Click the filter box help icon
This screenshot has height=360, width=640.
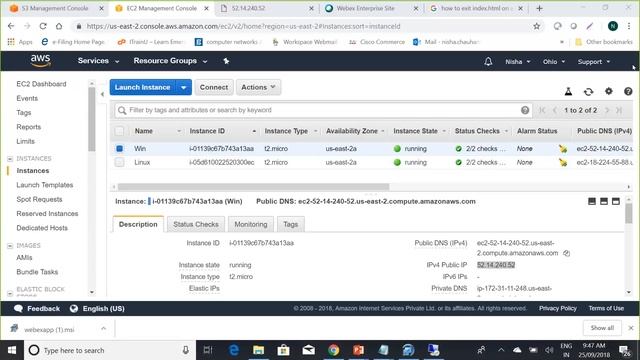click(x=525, y=110)
